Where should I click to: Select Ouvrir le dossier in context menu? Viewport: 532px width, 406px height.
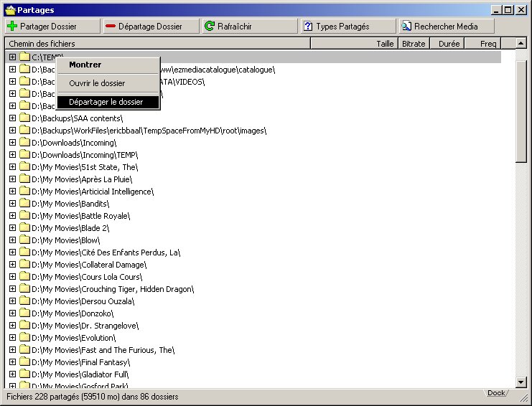point(97,84)
